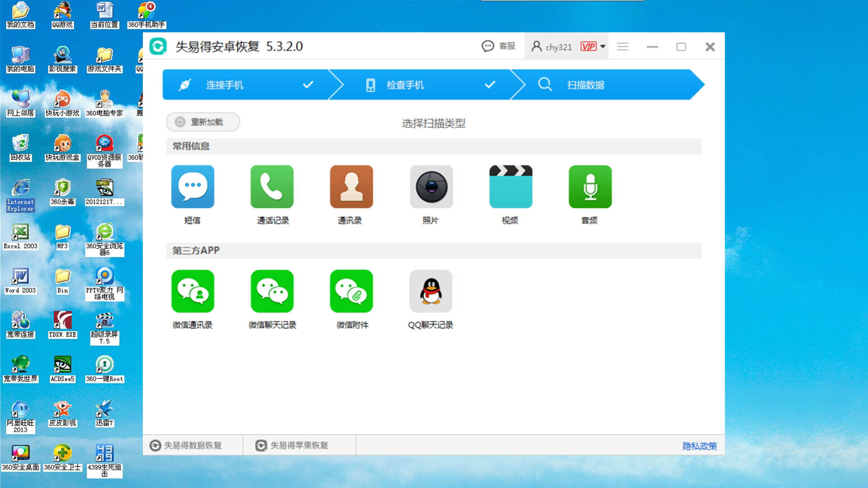The width and height of the screenshot is (868, 488).
Task: Select the 360安全桌面 desktop shortcut
Action: click(x=20, y=458)
